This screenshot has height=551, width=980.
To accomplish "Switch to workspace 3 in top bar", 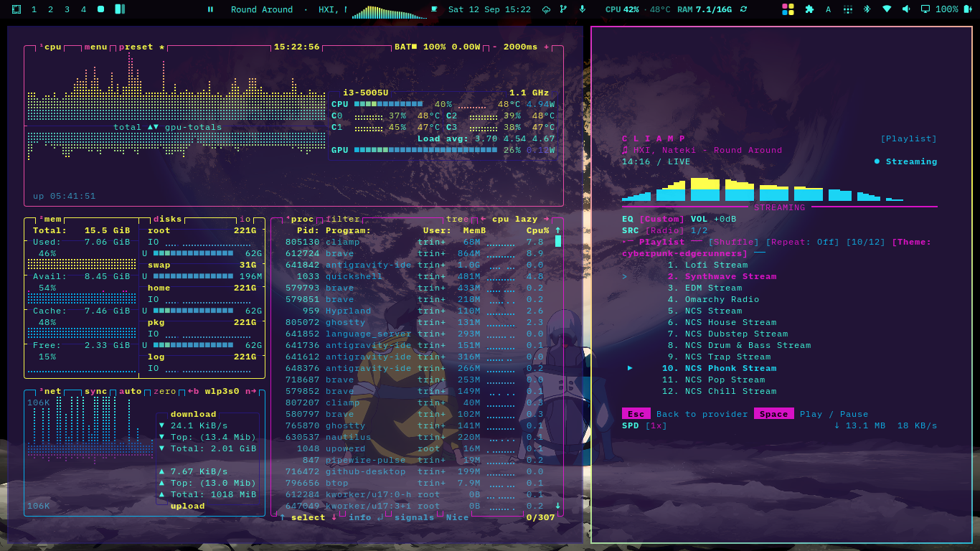I will pos(67,9).
